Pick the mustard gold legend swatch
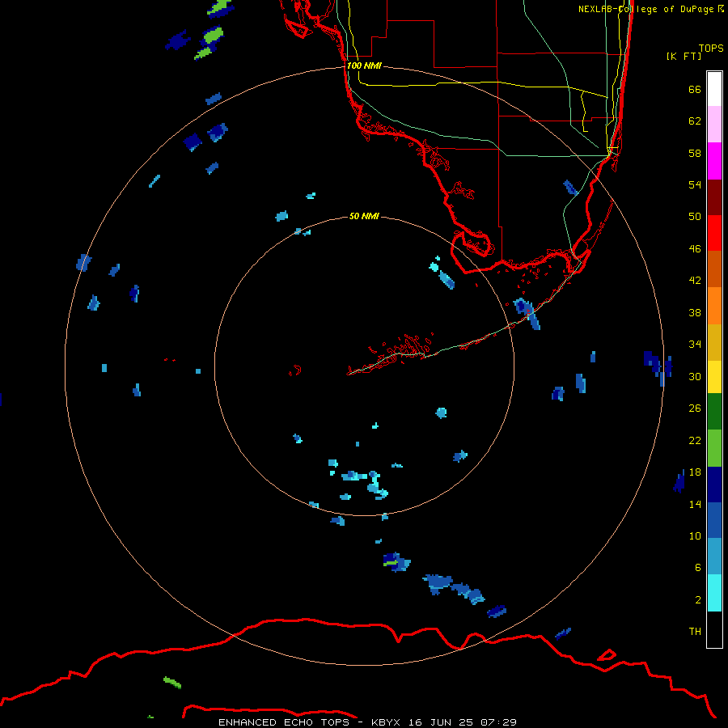The width and height of the screenshot is (728, 728). pyautogui.click(x=714, y=342)
